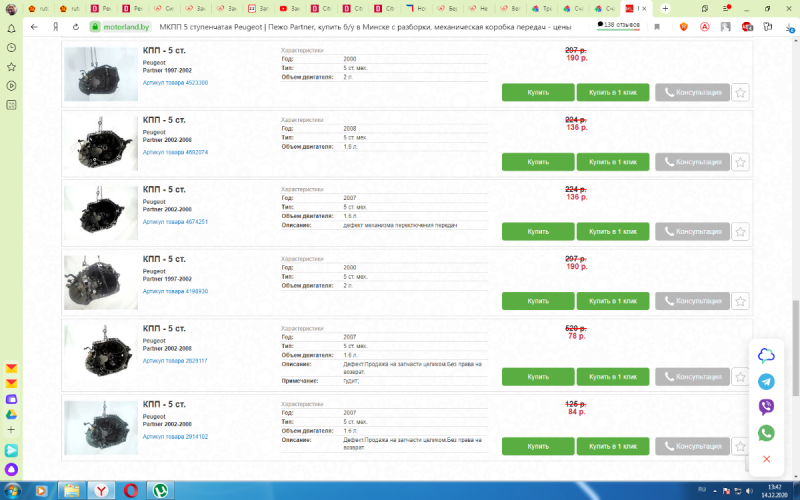Close the messenger contact widget
The image size is (800, 500).
766,459
